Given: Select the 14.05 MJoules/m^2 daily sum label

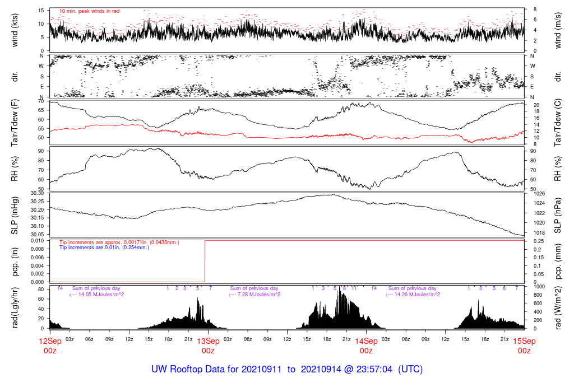Looking at the screenshot, I should point(96,294).
